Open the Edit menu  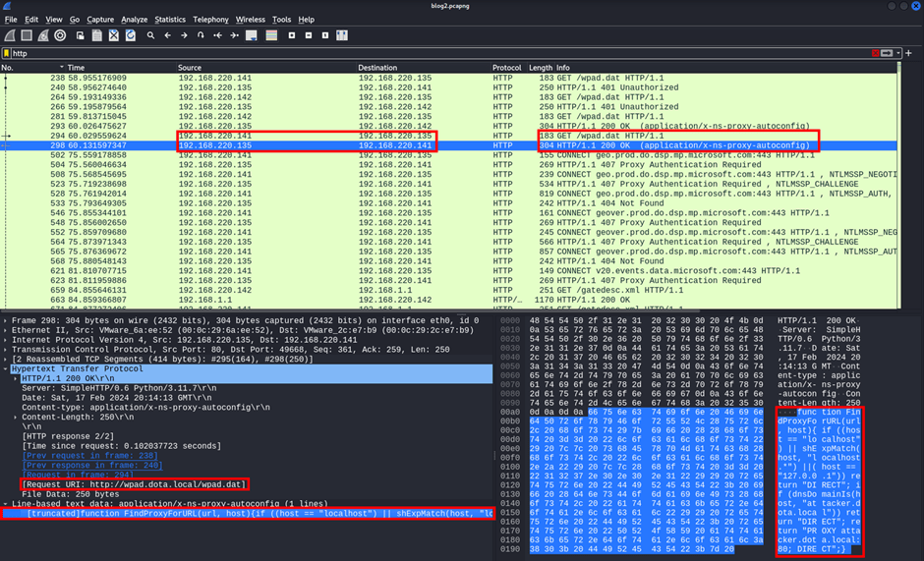coord(31,20)
